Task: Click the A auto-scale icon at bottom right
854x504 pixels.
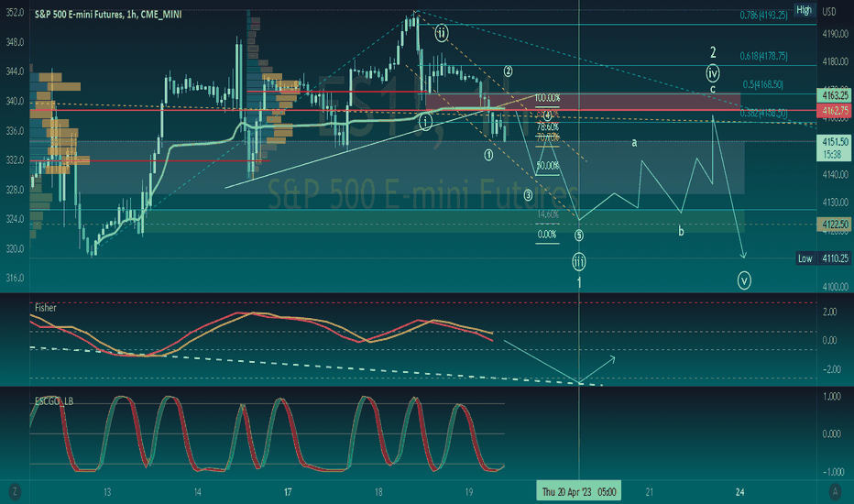Action: tap(836, 492)
